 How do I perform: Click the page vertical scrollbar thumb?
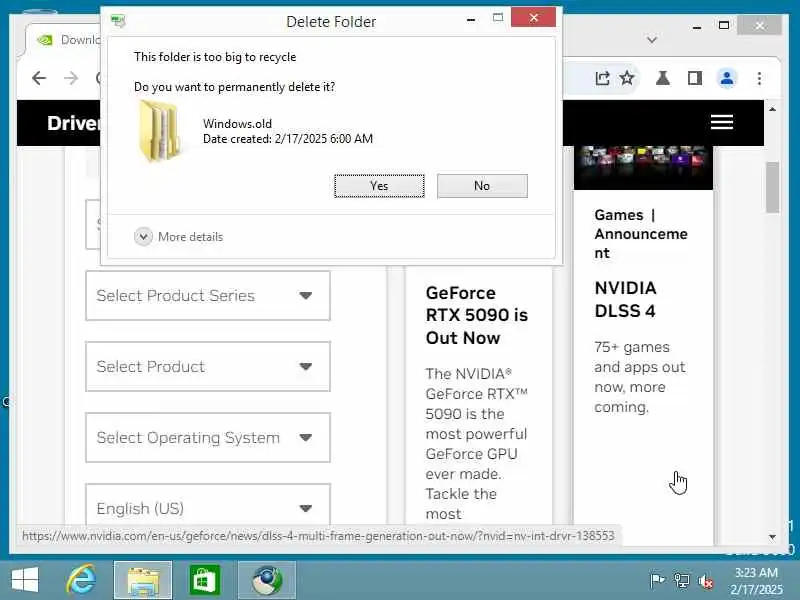click(x=772, y=187)
